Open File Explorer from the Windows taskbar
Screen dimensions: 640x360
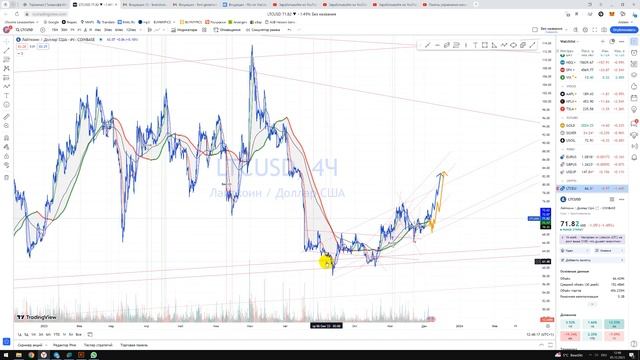[x=19, y=355]
